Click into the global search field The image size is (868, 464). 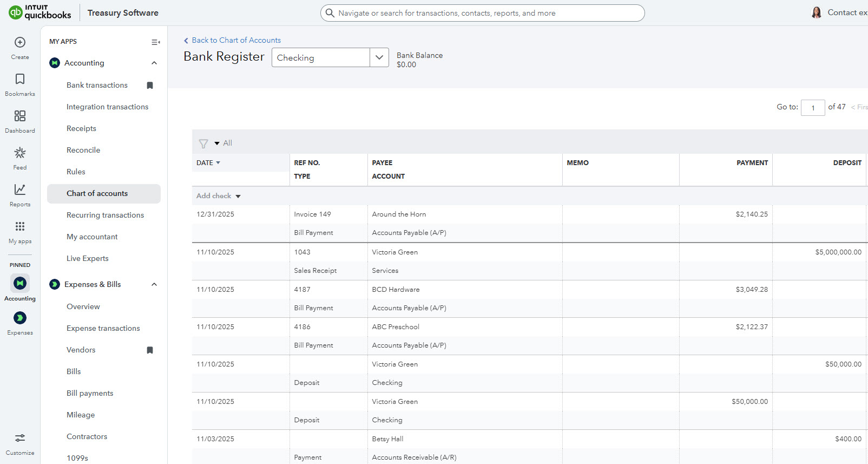[x=483, y=13]
